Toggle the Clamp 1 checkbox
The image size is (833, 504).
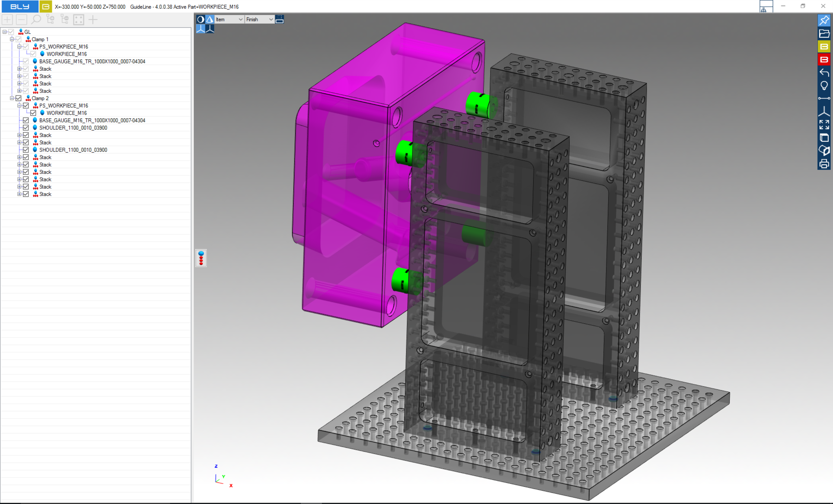pyautogui.click(x=19, y=39)
